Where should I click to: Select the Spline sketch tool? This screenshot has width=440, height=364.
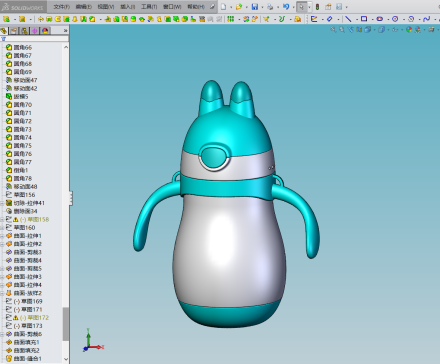tap(426, 19)
